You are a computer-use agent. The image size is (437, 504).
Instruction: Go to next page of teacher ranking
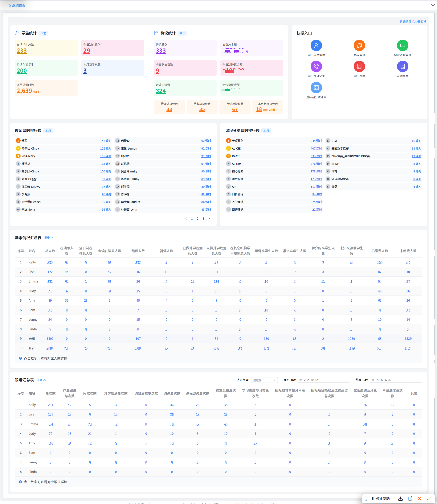click(209, 218)
